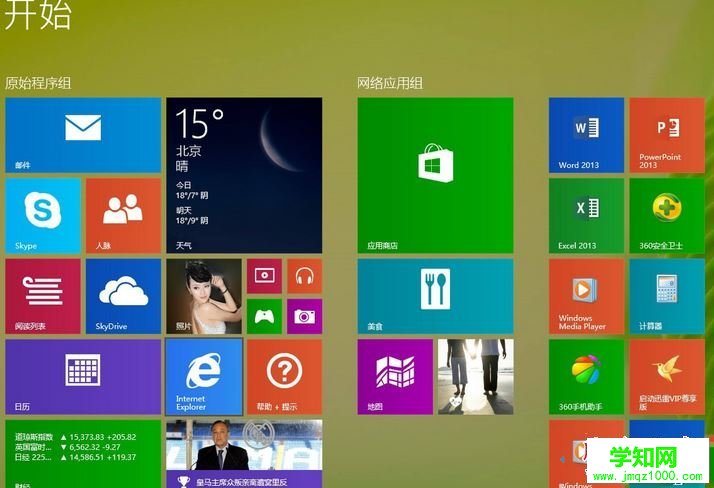The image size is (714, 488).
Task: Launch Excel 2013 tile
Action: (x=586, y=216)
